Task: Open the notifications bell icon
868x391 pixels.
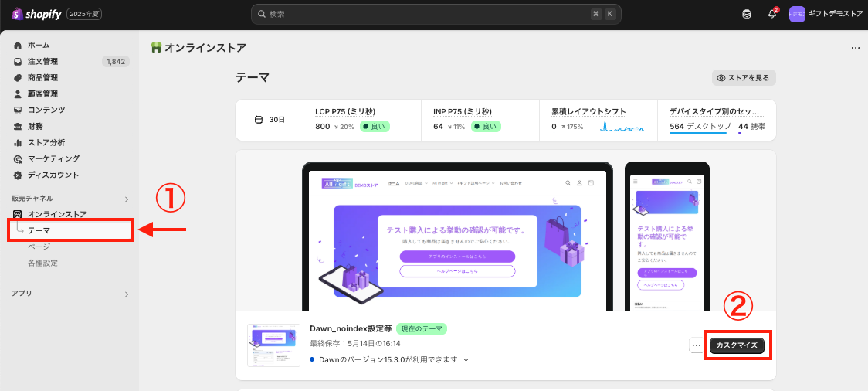Action: click(772, 14)
